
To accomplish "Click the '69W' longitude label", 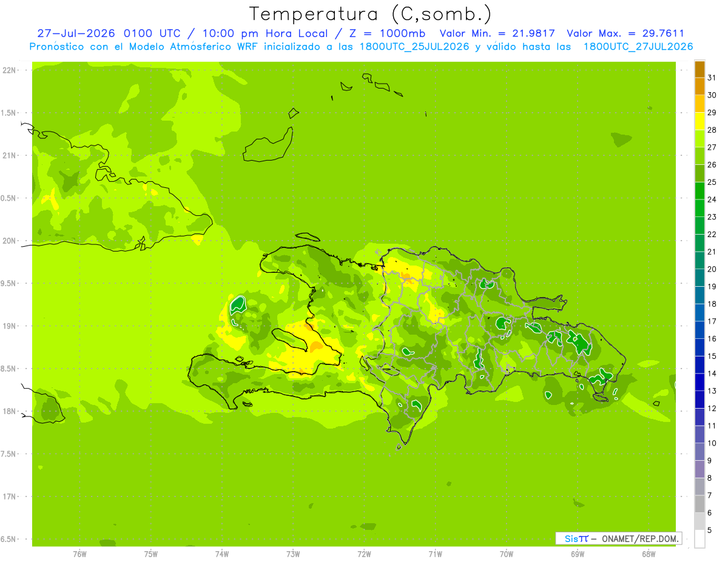I will pos(578,554).
